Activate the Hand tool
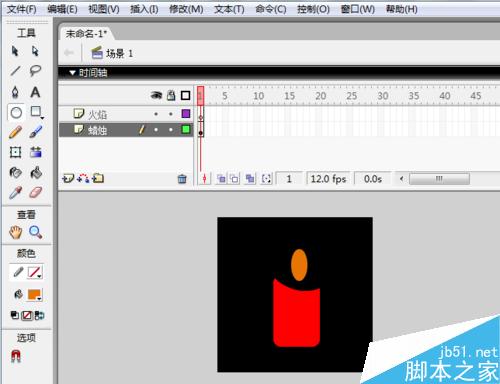This screenshot has height=384, width=500. 16,232
